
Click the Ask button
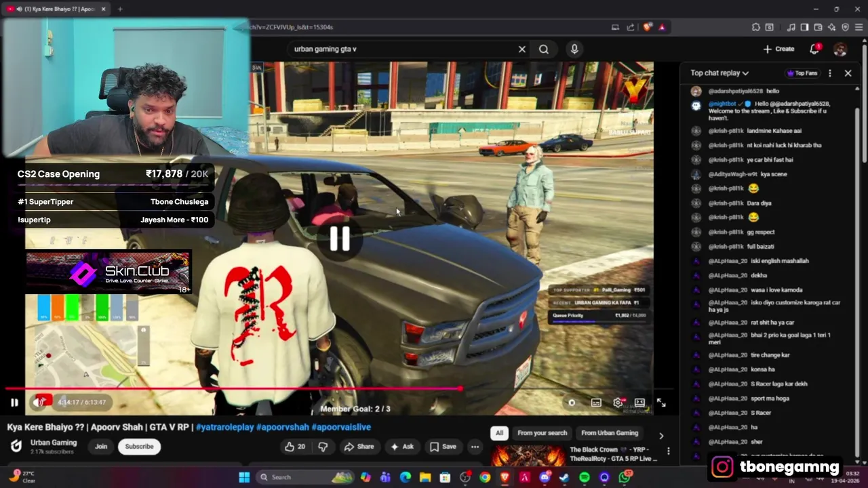pyautogui.click(x=401, y=447)
